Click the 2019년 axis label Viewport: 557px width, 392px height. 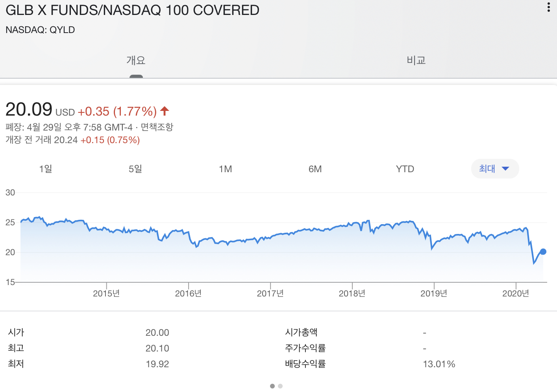tap(434, 293)
